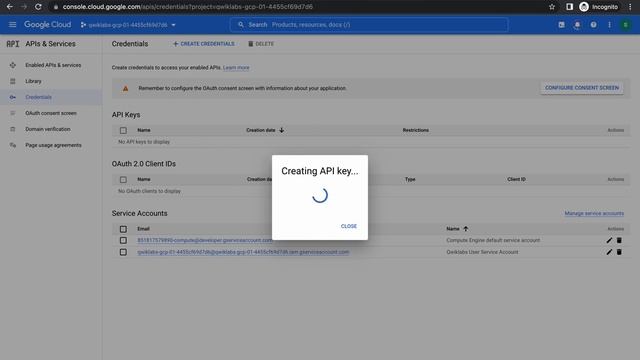Click the Restrictions column header

pos(416,130)
